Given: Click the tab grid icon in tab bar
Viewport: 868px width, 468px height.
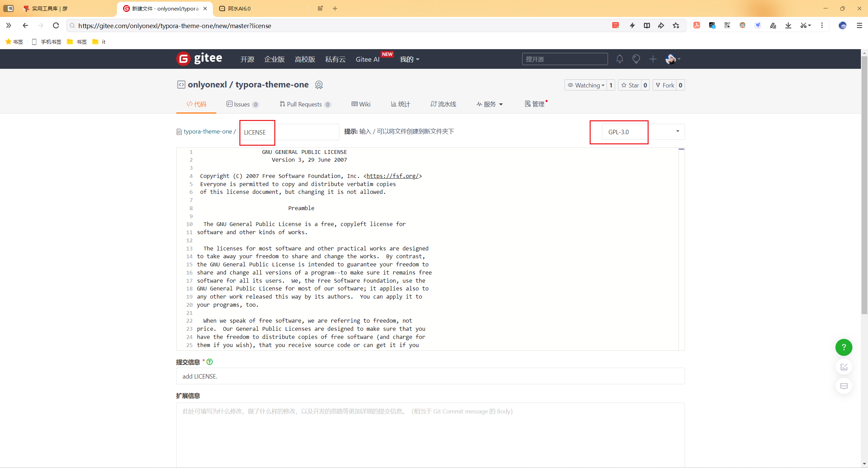Looking at the screenshot, I should tap(320, 8).
